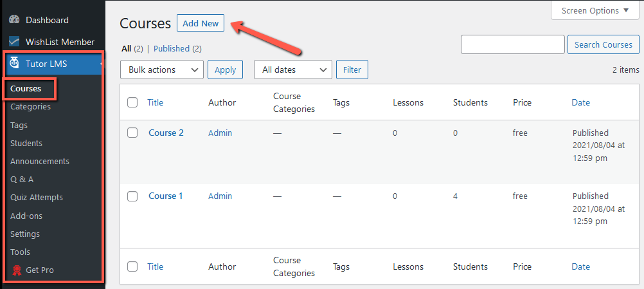Screen dimensions: 644x289
Task: Tick the checkbox for Course 1
Action: 132,196
